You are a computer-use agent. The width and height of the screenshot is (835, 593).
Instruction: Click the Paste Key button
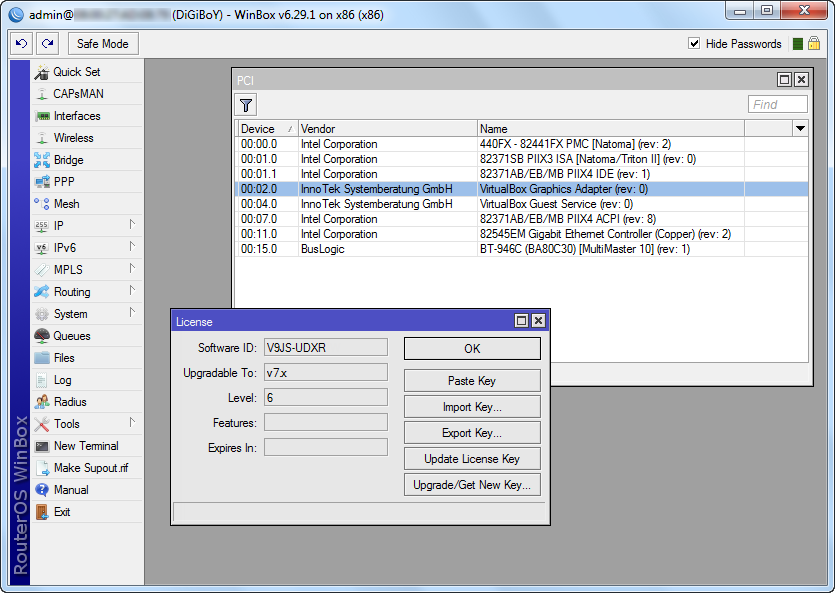click(x=472, y=381)
